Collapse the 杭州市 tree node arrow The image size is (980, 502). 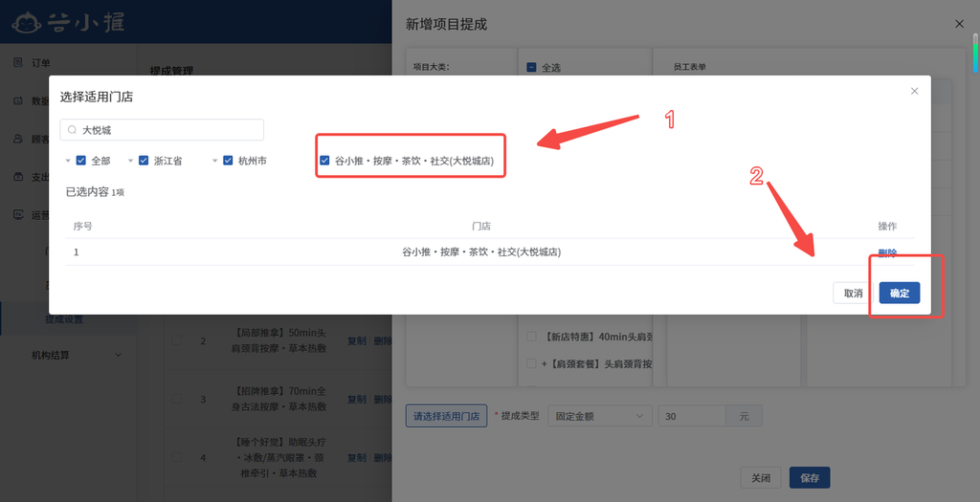pyautogui.click(x=214, y=161)
